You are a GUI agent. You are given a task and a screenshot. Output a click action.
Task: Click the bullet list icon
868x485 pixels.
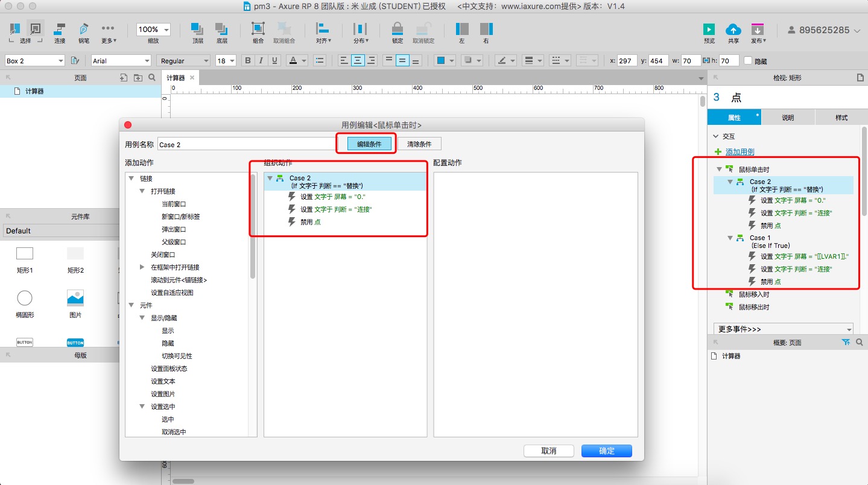(320, 60)
